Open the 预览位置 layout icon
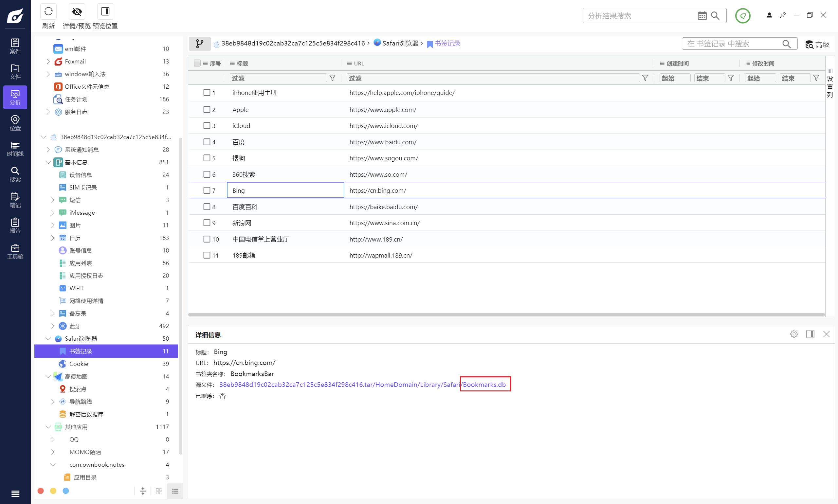The width and height of the screenshot is (838, 504). point(105,11)
